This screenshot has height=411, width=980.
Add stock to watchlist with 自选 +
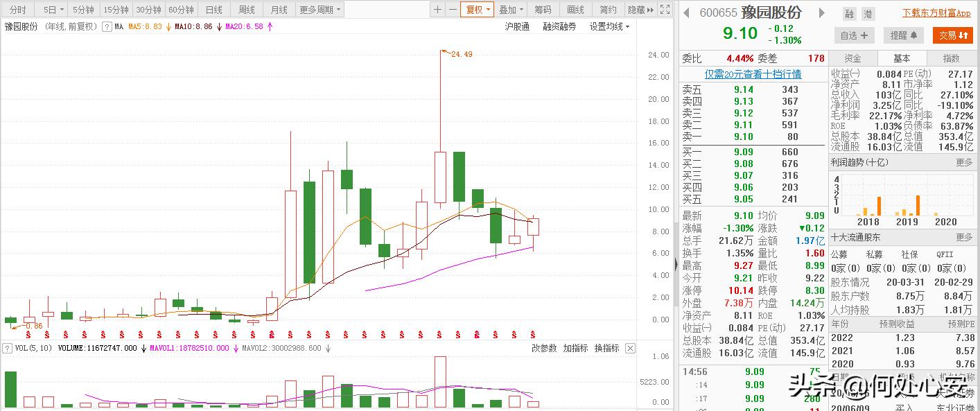point(855,35)
